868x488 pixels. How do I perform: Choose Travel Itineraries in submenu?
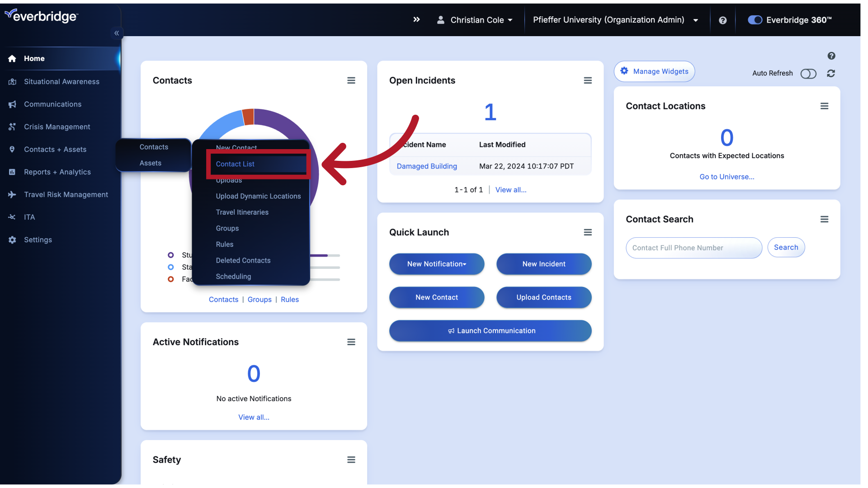pos(242,212)
